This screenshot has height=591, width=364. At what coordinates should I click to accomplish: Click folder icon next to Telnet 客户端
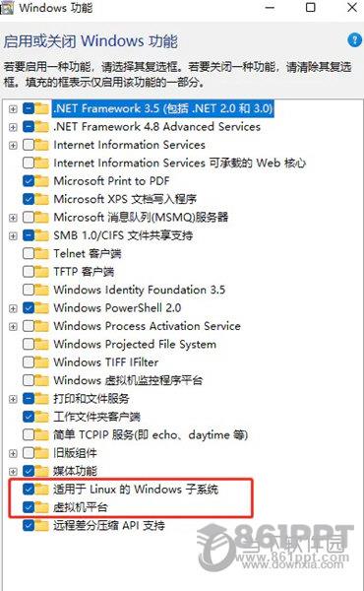[41, 253]
